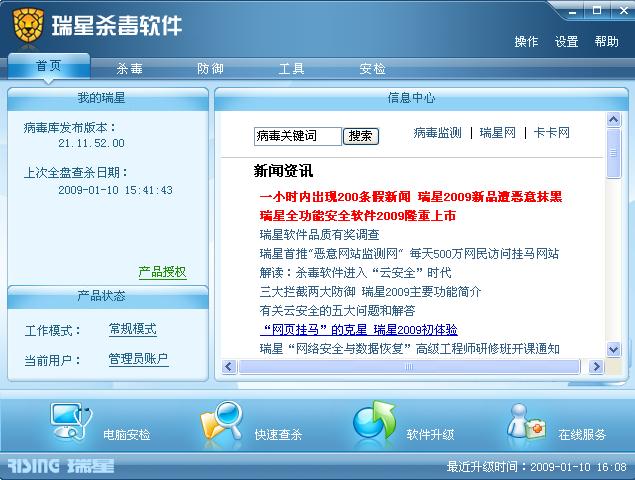This screenshot has width=635, height=480.
Task: Click the vertical scrollbar up arrow
Action: 614,119
